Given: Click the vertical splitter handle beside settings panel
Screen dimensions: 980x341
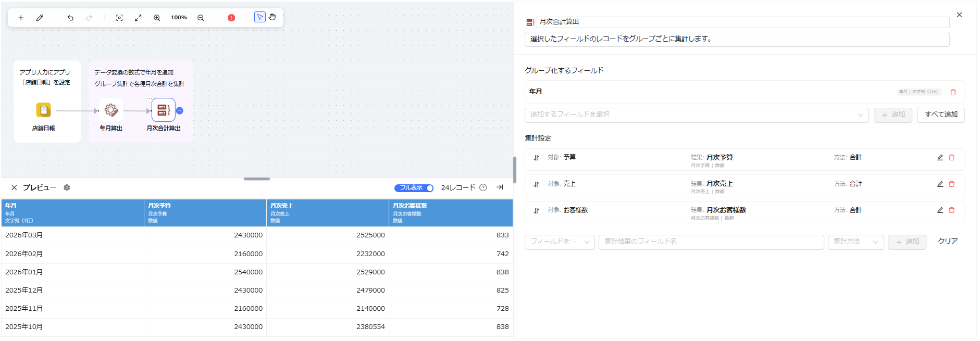Looking at the screenshot, I should coord(515,170).
